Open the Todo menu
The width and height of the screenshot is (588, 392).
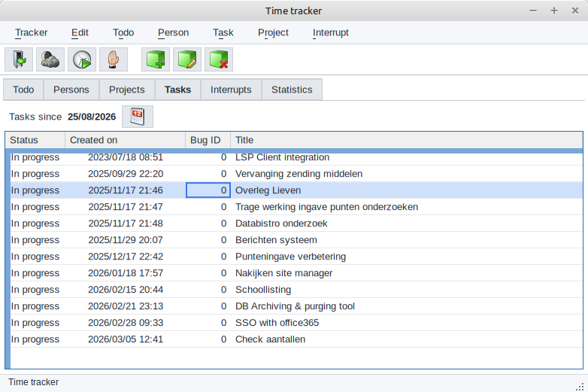pyautogui.click(x=123, y=32)
